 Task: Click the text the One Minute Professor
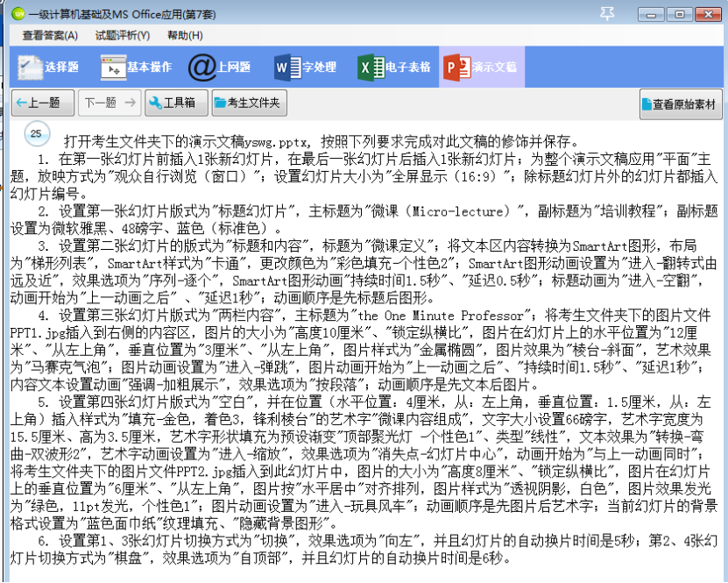440,316
